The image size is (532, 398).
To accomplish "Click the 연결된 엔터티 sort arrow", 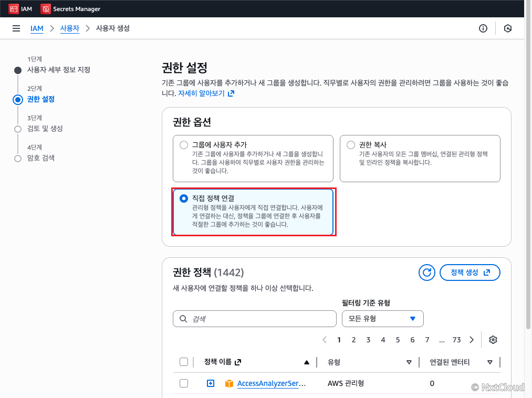I will [489, 362].
